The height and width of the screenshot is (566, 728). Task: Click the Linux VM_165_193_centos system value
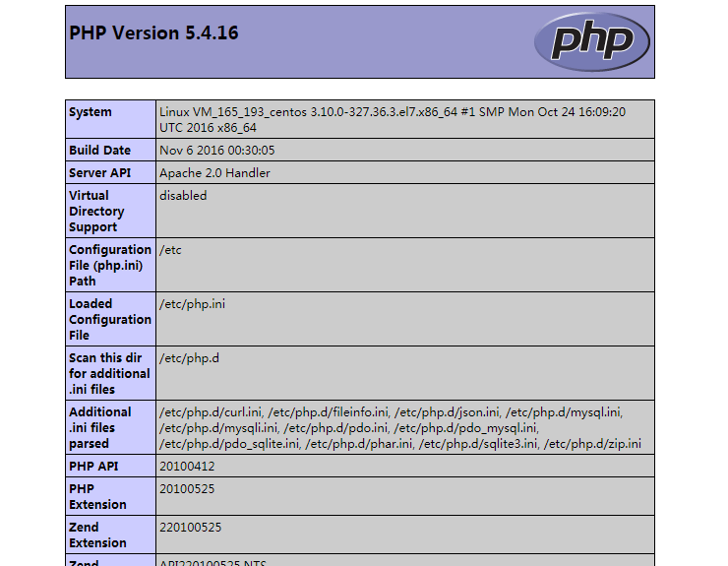393,119
